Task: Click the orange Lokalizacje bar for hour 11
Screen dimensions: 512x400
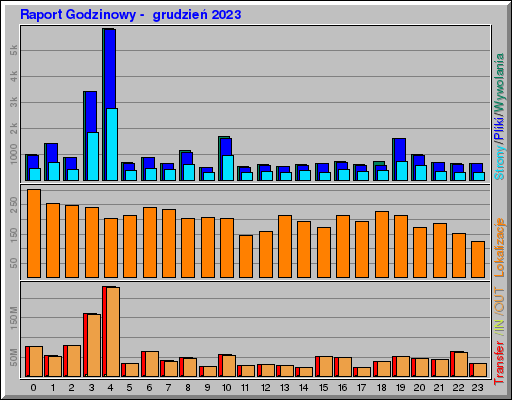Action: point(246,256)
